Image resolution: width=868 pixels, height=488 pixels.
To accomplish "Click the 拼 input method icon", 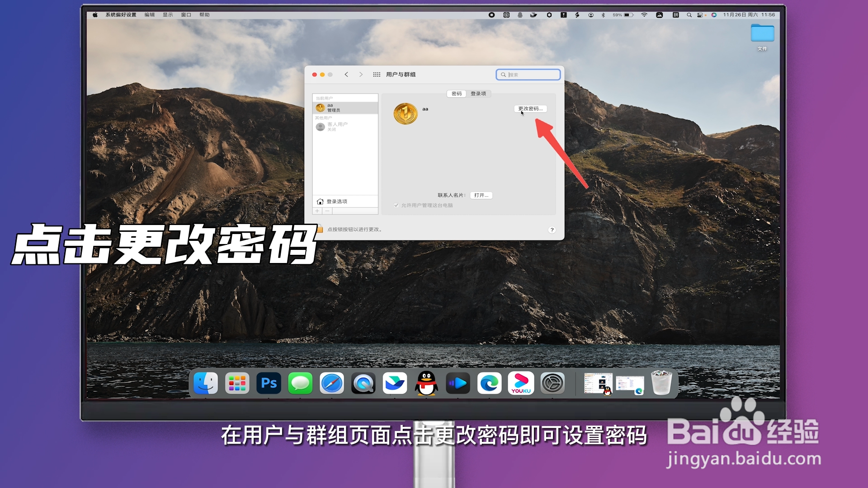I will [x=675, y=15].
